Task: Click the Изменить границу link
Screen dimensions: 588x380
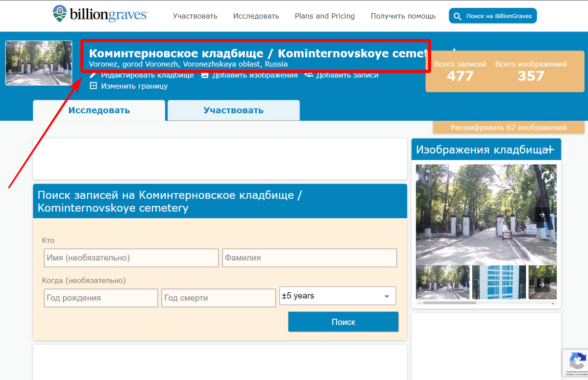Action: 134,86
